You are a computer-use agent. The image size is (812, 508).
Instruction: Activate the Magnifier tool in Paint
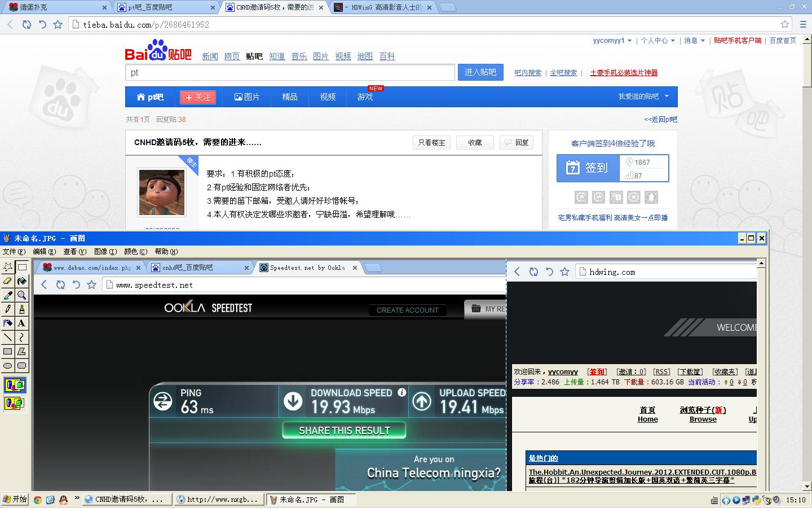click(22, 295)
